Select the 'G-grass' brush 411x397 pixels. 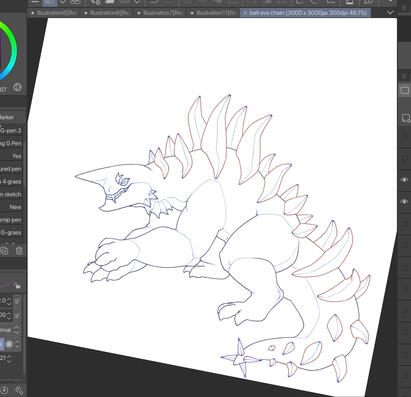coord(11,233)
